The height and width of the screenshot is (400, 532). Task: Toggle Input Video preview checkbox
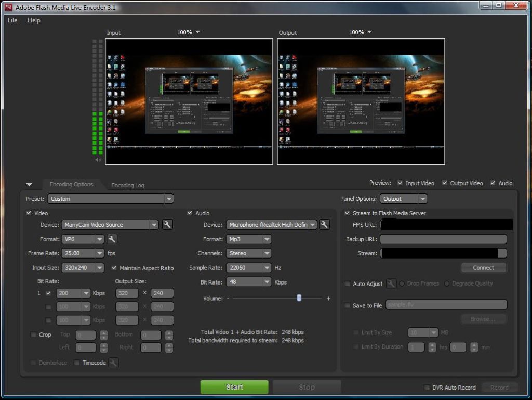click(x=400, y=183)
